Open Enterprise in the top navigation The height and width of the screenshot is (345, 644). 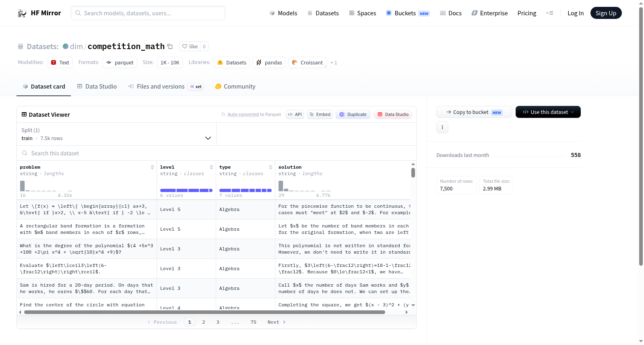489,13
